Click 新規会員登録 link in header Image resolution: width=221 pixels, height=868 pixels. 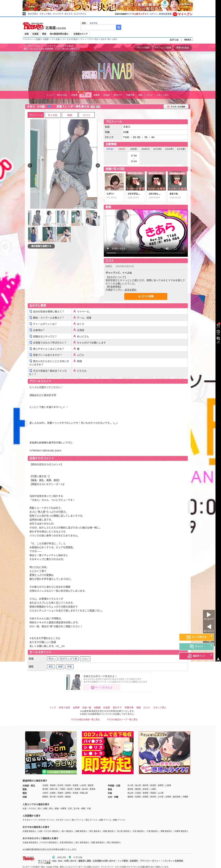tap(165, 14)
